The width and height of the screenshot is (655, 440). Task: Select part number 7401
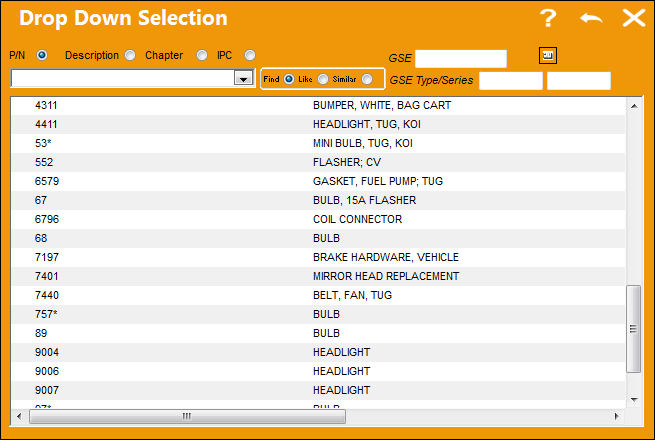click(x=46, y=277)
